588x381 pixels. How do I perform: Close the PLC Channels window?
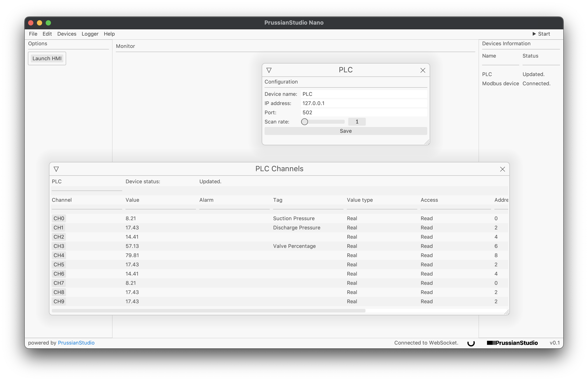tap(502, 169)
